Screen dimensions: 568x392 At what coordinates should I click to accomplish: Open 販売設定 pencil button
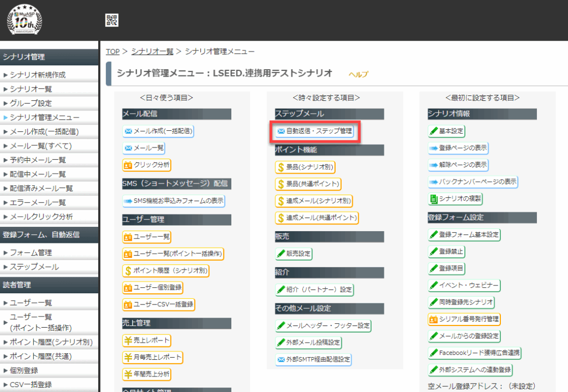point(294,254)
